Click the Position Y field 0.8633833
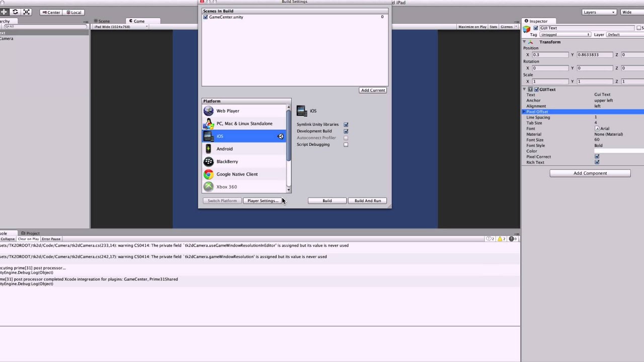644x362 pixels. 595,55
